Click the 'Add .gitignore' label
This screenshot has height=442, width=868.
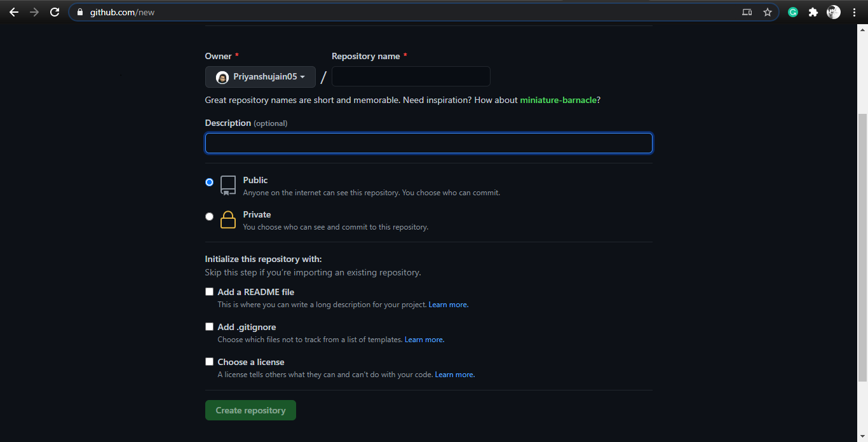pos(247,327)
